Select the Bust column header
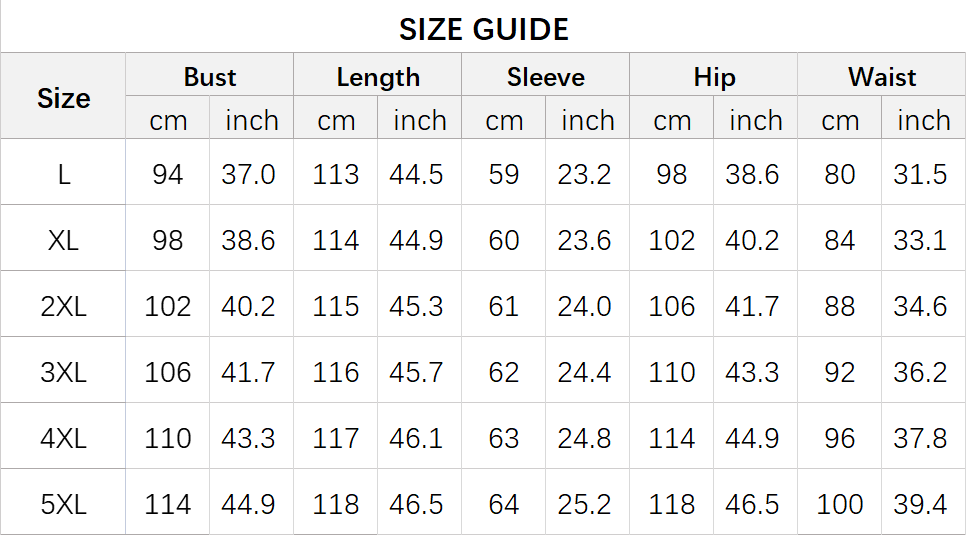966x535 pixels. 209,77
